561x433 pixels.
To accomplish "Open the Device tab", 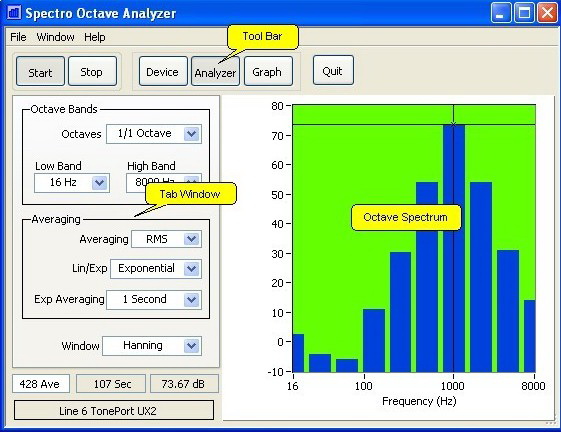I will (163, 71).
